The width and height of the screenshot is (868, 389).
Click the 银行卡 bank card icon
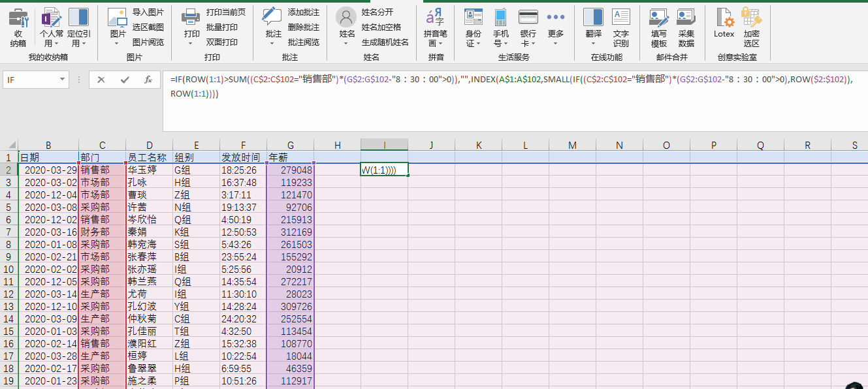(x=528, y=18)
